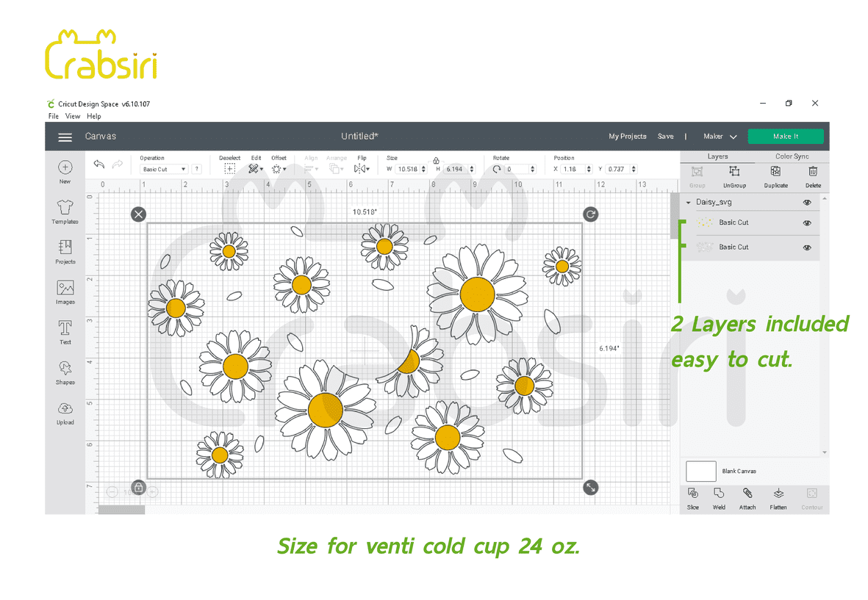Image resolution: width=868 pixels, height=600 pixels.
Task: Click the Blank Canvas color swatch
Action: pos(700,471)
